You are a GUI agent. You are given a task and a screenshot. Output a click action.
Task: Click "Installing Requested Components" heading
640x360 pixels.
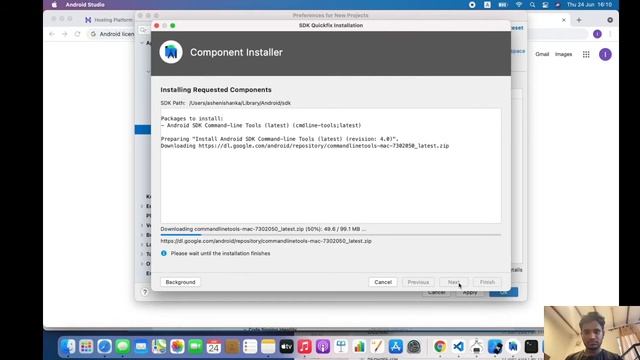(x=216, y=89)
